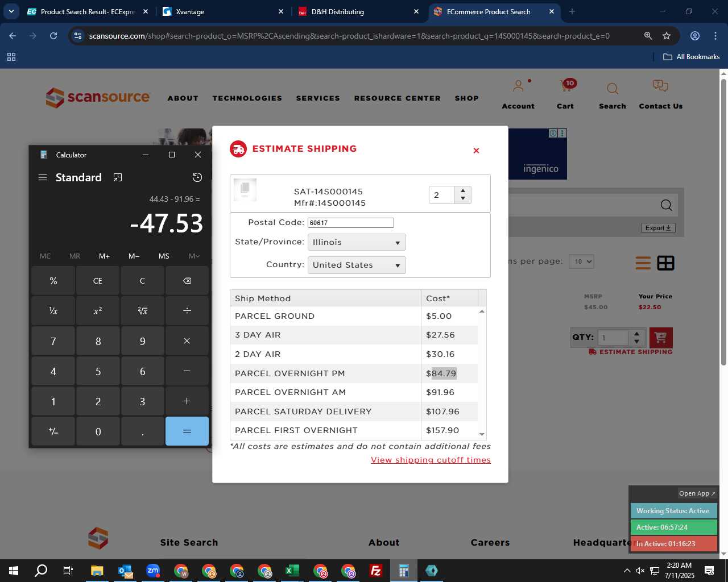
Task: Toggle Calculator keep-on-top icon
Action: [x=118, y=177]
